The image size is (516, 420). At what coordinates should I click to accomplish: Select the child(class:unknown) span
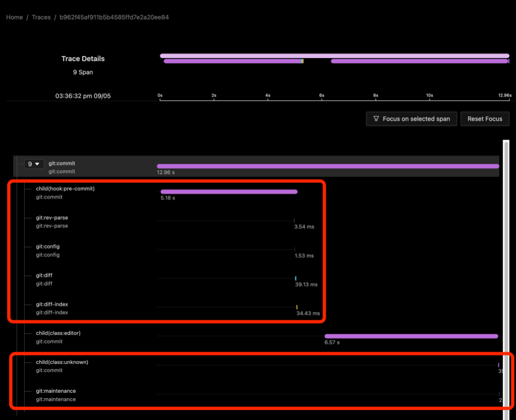[61, 362]
